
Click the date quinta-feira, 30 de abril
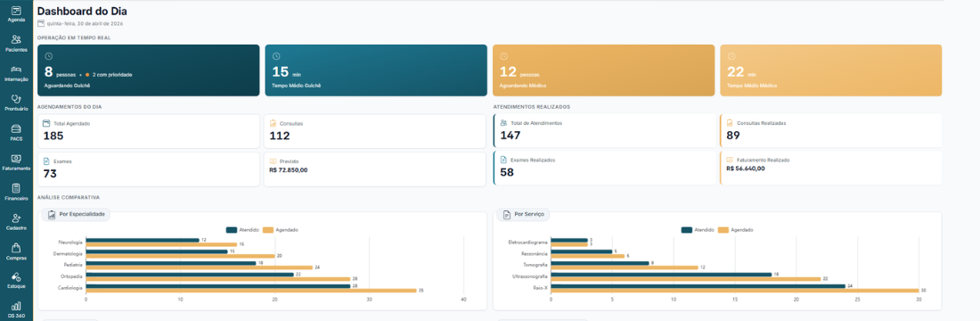point(85,24)
